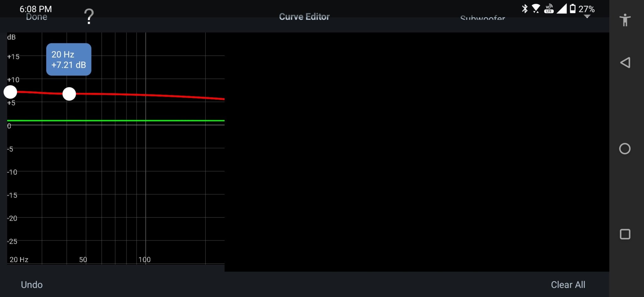Tap the 6:08 PM clock
644x297 pixels.
point(36,9)
